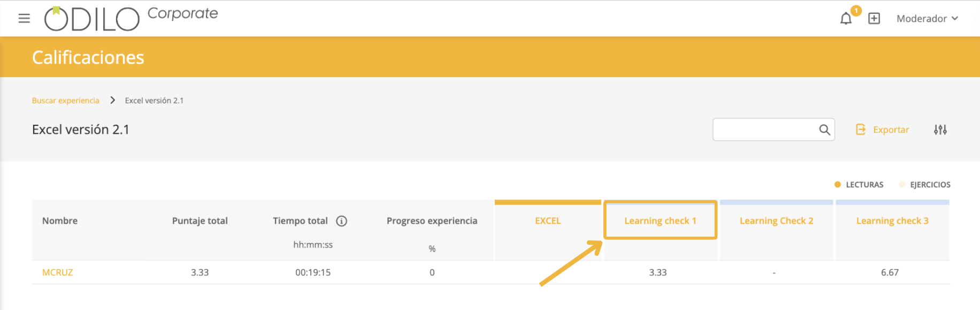
Task: Click the Exportar file icon
Action: (x=861, y=130)
